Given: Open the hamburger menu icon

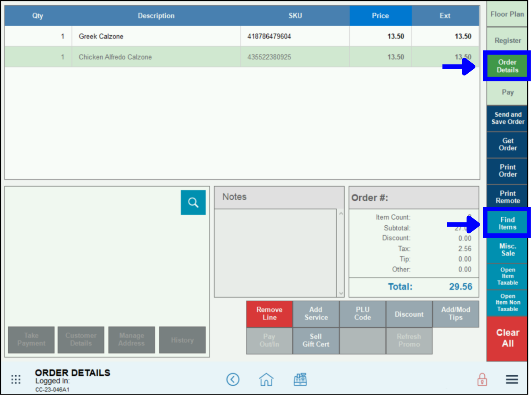Looking at the screenshot, I should point(512,380).
